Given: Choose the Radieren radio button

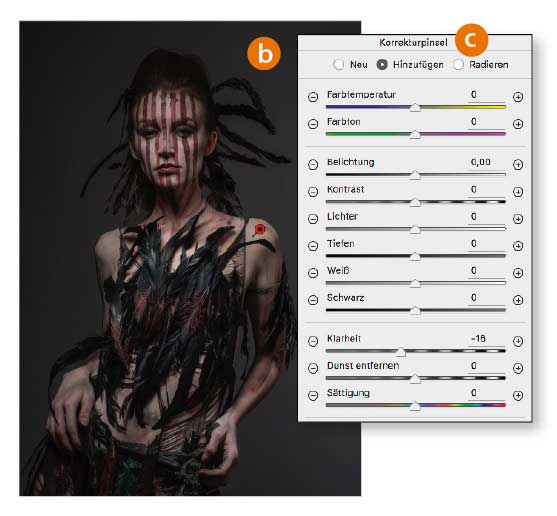Looking at the screenshot, I should point(458,65).
